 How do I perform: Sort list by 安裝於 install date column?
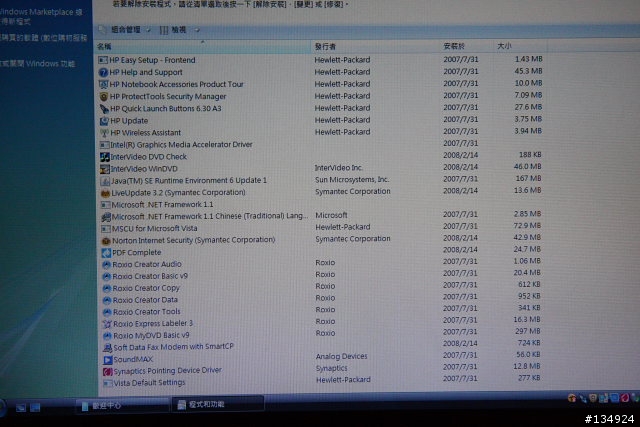tap(467, 46)
